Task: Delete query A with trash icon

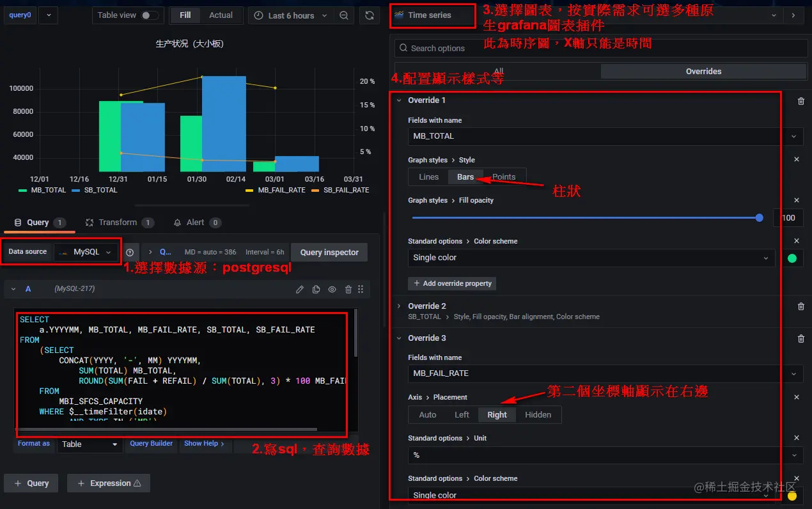Action: [x=348, y=289]
